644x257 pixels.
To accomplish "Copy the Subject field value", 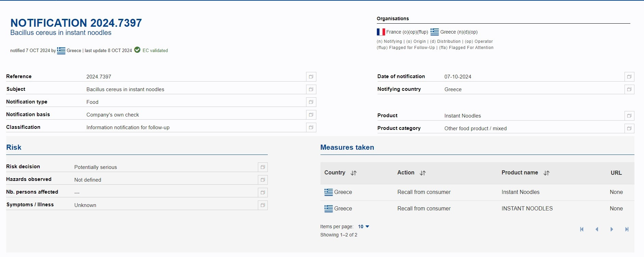I will tap(311, 89).
